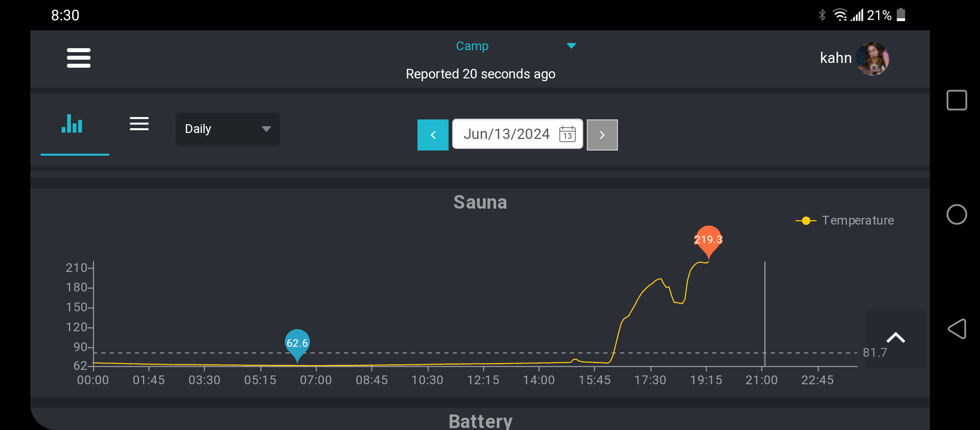Screen dimensions: 980x430
Task: Click the yellow Temperature legend marker
Action: coord(806,221)
